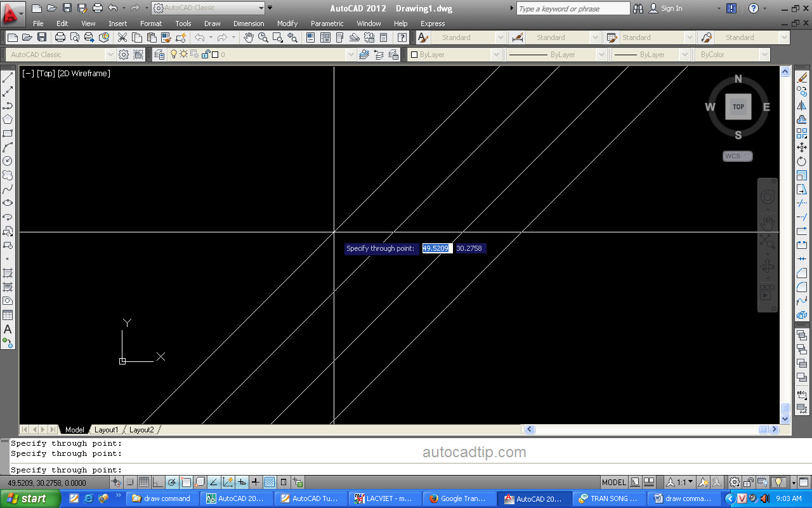The height and width of the screenshot is (508, 812).
Task: Select the Circle tool in Draw toolbar
Action: point(8,161)
